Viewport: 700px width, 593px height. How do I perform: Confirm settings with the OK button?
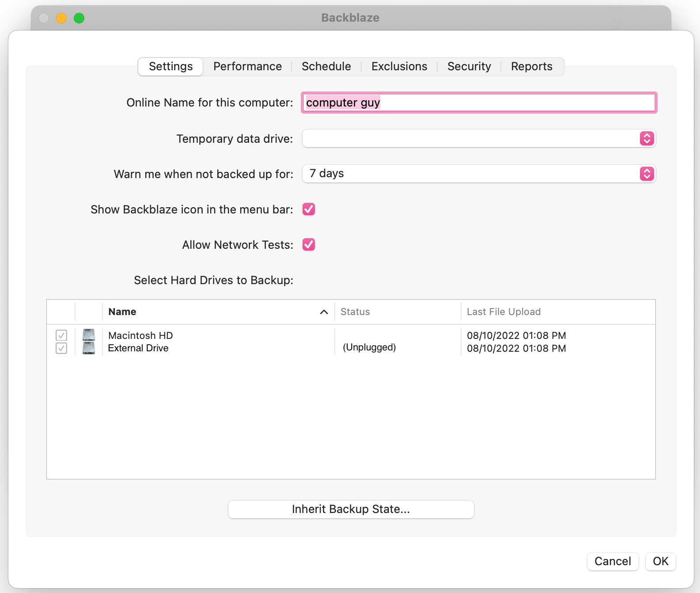(661, 561)
